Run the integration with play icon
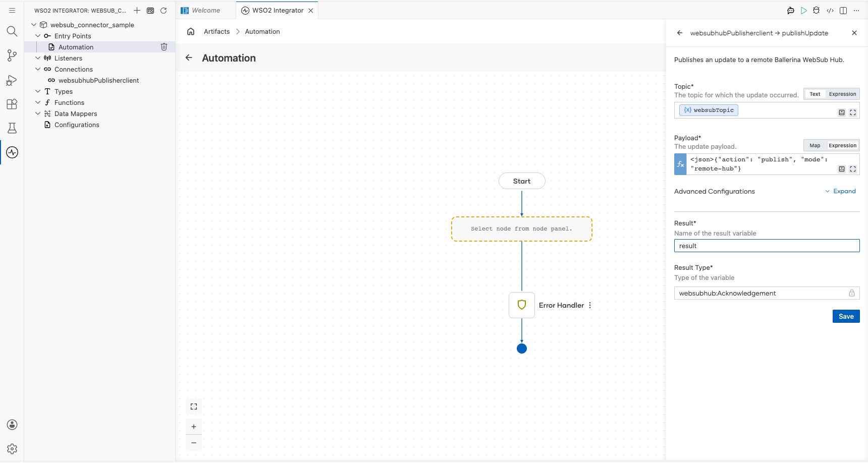This screenshot has height=463, width=868. click(804, 10)
